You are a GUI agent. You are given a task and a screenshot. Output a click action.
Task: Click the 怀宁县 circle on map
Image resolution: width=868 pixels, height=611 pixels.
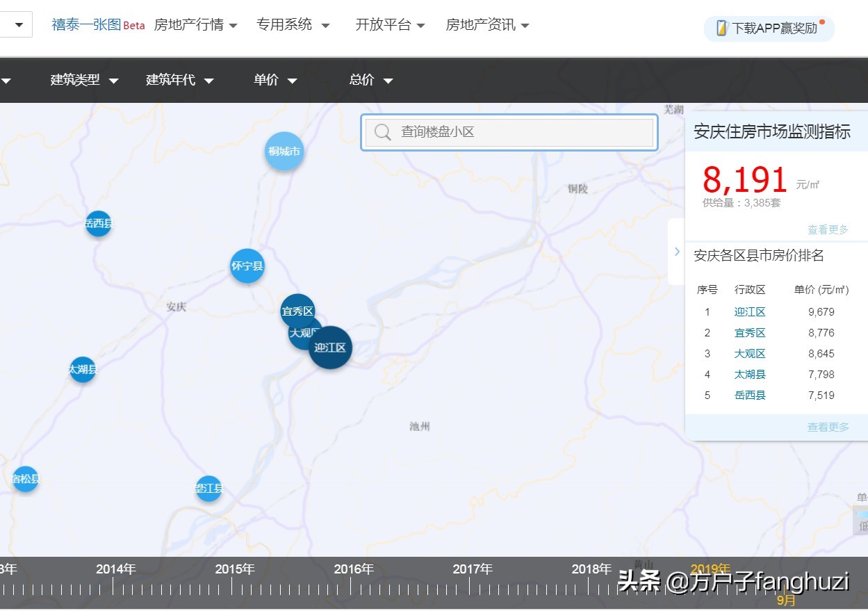tap(247, 266)
